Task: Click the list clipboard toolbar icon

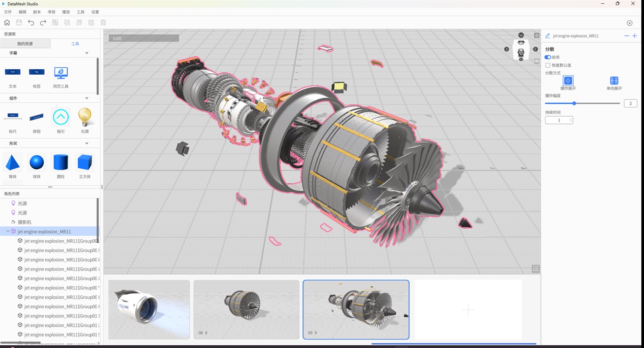Action: click(x=91, y=23)
